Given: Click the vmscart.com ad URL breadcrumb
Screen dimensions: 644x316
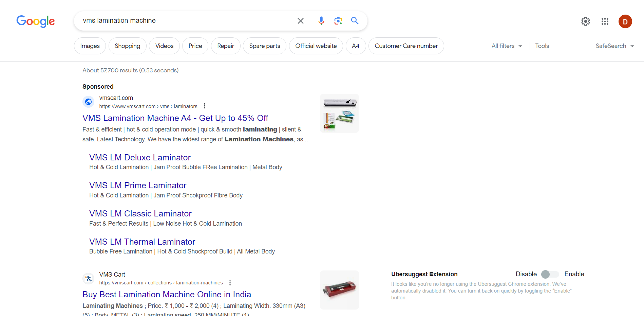Looking at the screenshot, I should pos(148,106).
